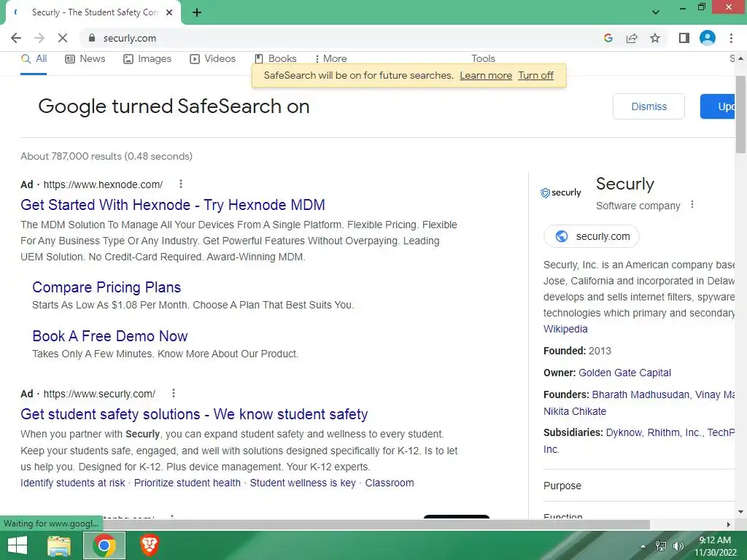
Task: Click Learn more in SafeSearch notice
Action: pyautogui.click(x=485, y=76)
